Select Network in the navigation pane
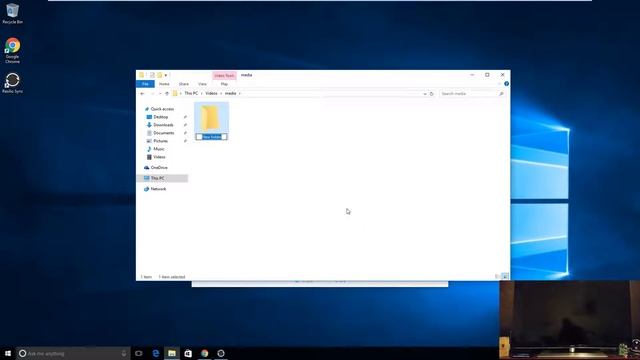 (158, 189)
